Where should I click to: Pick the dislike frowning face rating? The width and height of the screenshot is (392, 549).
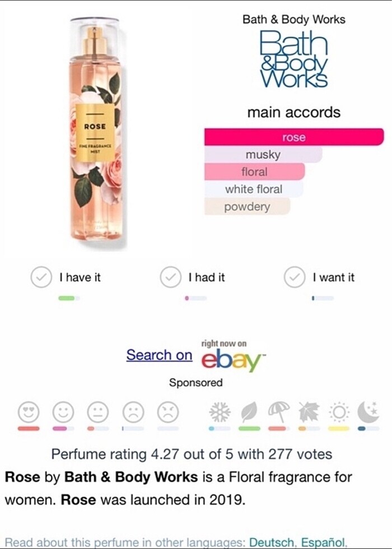[133, 412]
